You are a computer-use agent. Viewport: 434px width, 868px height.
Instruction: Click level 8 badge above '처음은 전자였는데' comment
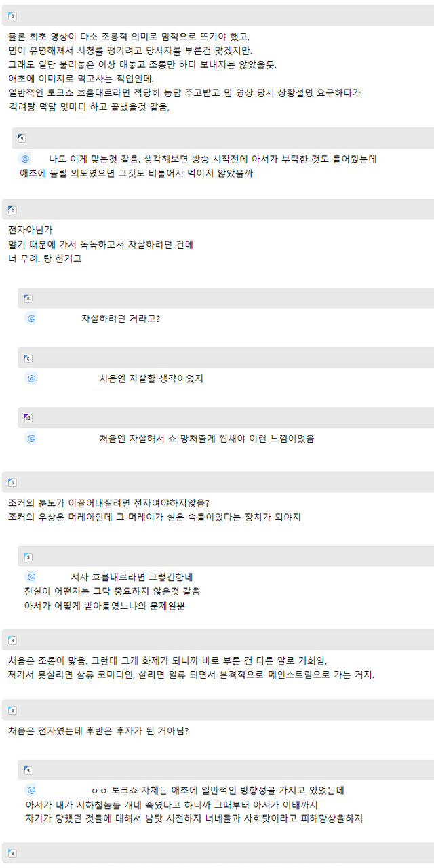tap(12, 710)
